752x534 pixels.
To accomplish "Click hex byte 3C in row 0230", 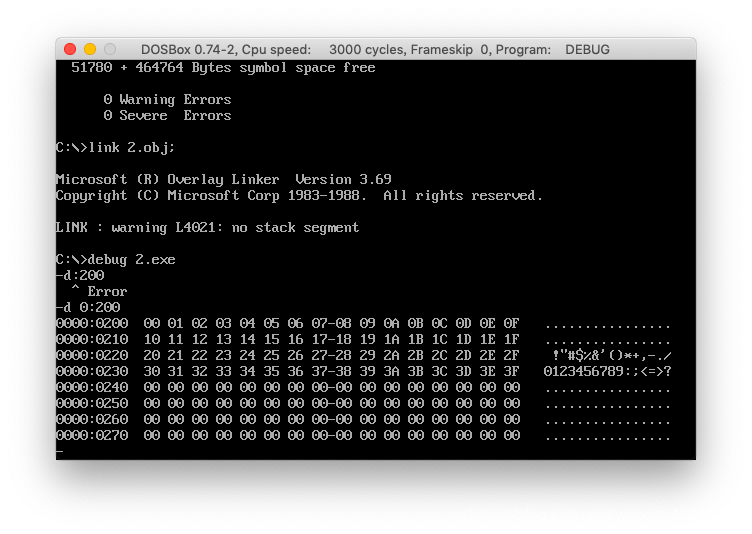I will (x=439, y=371).
